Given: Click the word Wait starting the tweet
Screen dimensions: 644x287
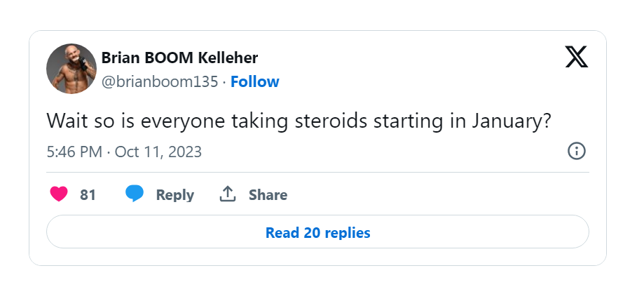Looking at the screenshot, I should click(x=66, y=120).
